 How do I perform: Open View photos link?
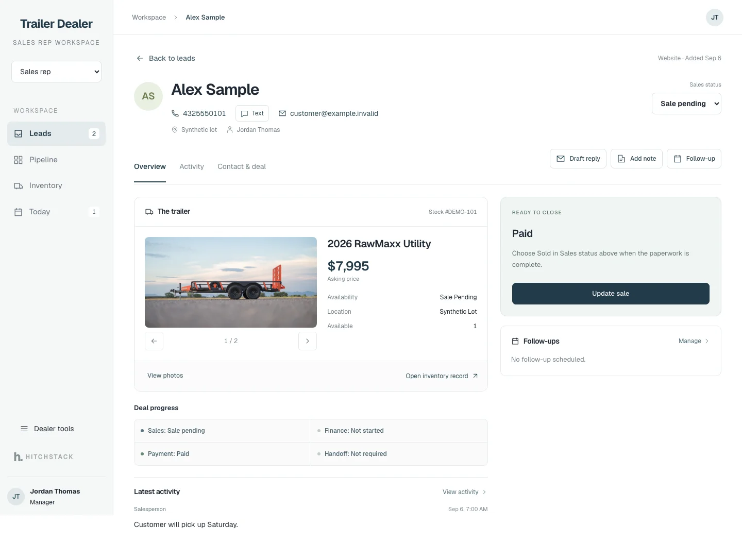(165, 376)
